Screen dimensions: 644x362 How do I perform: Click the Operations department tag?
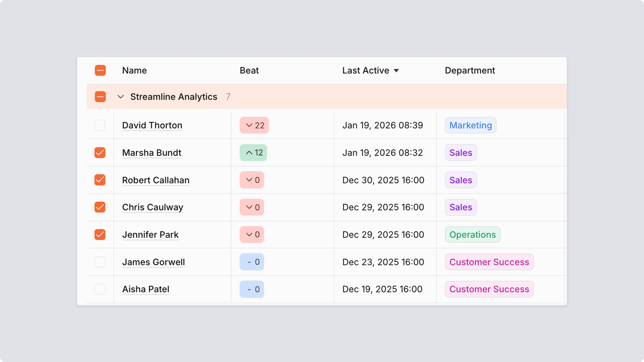coord(472,235)
